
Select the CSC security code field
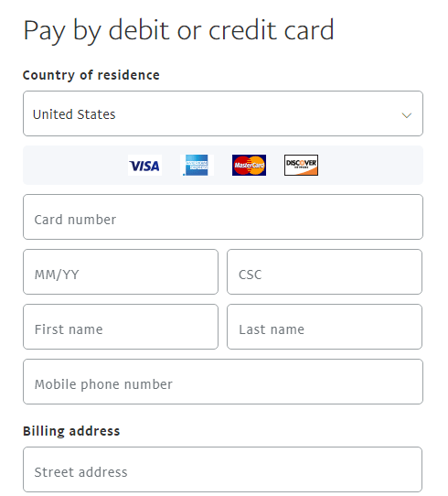coord(325,272)
